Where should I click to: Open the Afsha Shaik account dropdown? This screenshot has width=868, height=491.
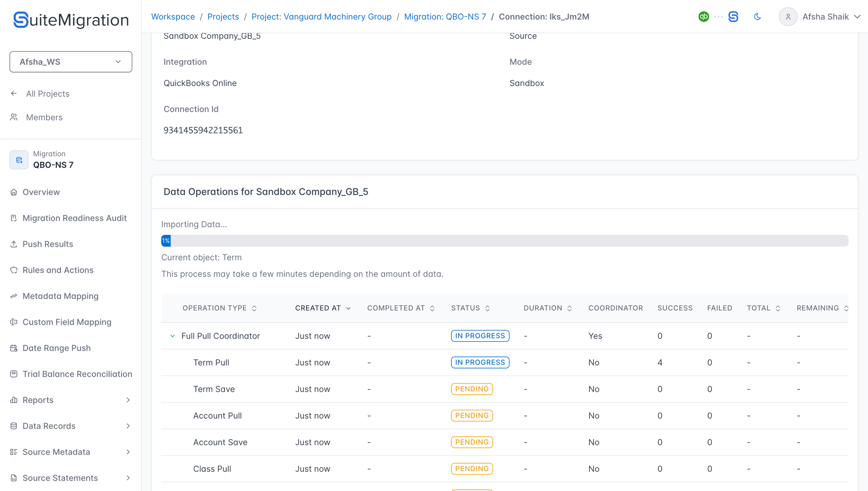tap(831, 16)
